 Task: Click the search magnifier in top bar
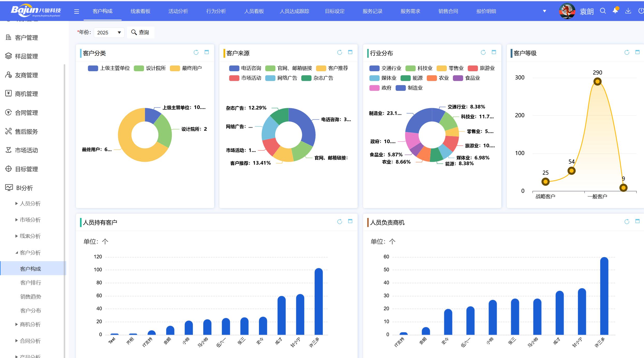point(603,11)
